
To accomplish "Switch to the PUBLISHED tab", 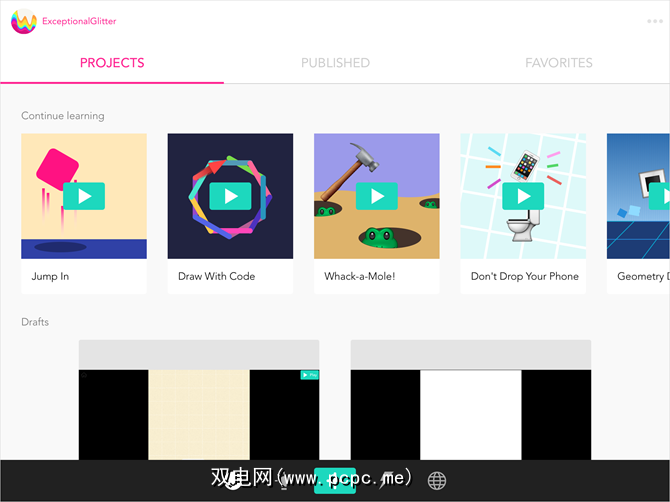I will (x=335, y=63).
